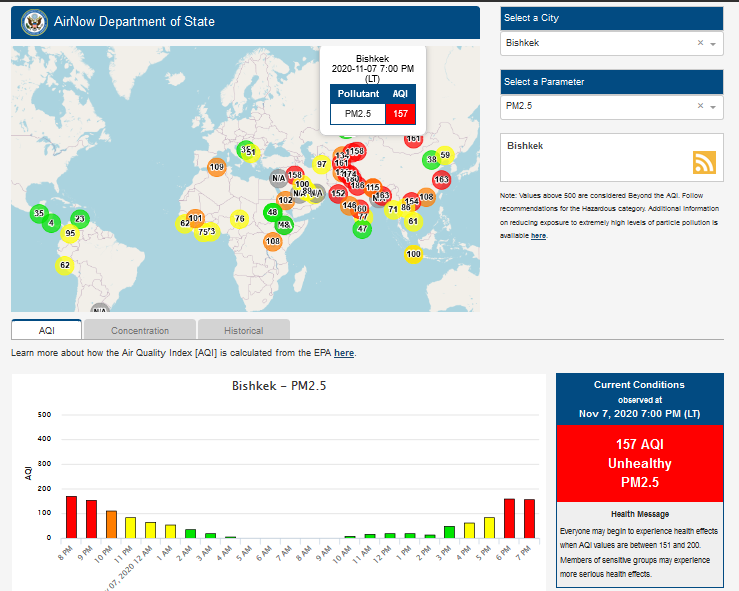
Task: Select the orange 109 marker on the map
Action: [216, 167]
